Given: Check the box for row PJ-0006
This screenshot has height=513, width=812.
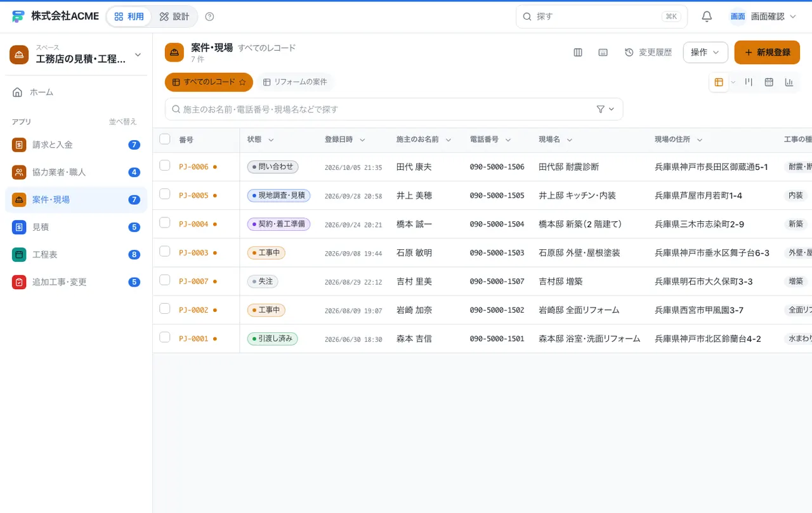Looking at the screenshot, I should click(x=165, y=166).
